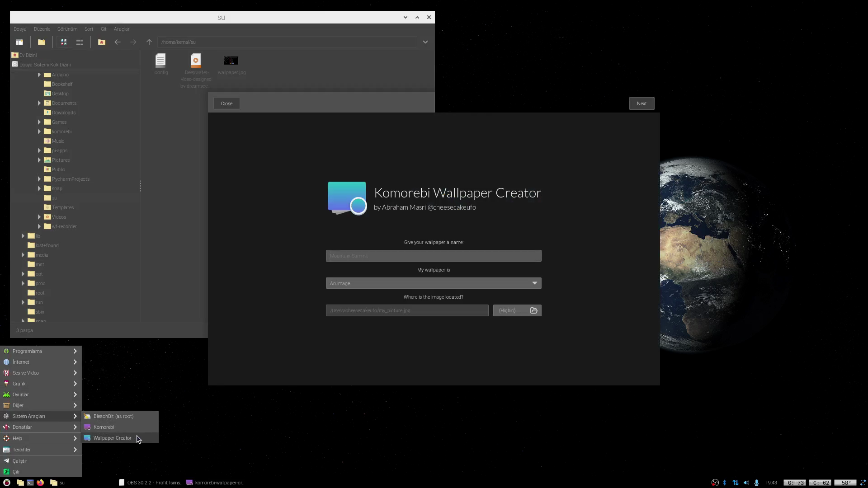868x488 pixels.
Task: Select Komorebi from Sistem Araçları submenu
Action: (104, 427)
